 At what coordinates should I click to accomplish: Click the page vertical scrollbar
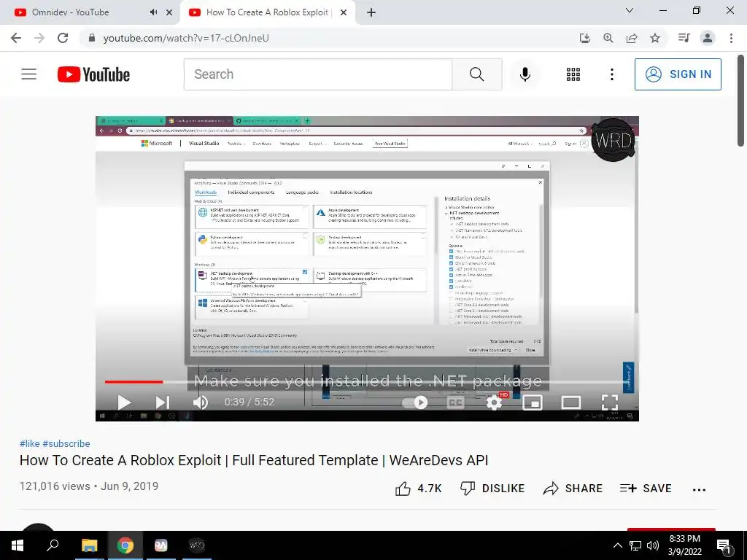click(x=741, y=101)
